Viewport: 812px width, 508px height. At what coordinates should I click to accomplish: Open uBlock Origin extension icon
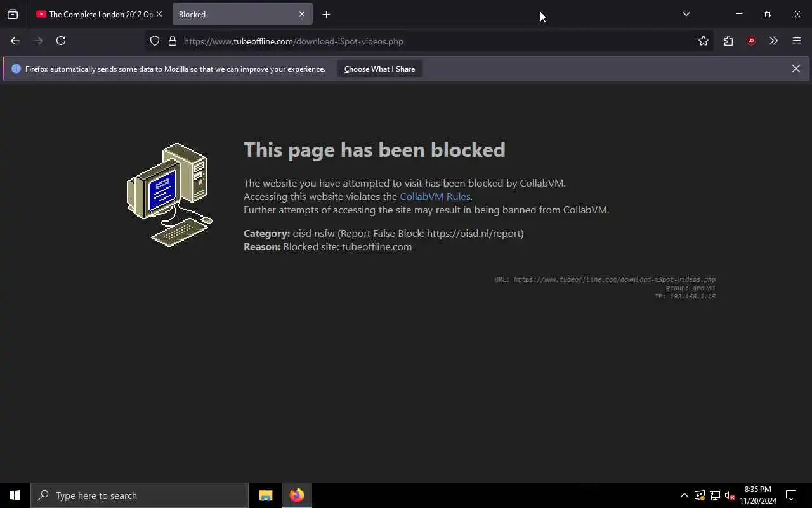(751, 41)
